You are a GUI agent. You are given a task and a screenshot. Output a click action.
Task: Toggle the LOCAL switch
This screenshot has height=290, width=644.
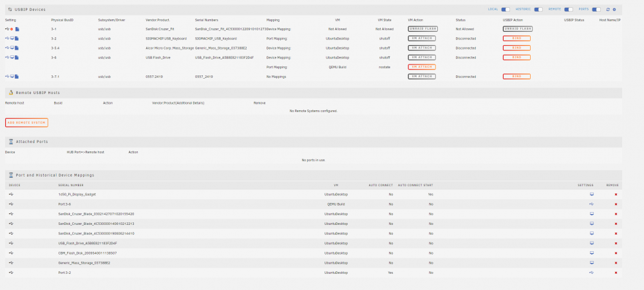pos(506,10)
